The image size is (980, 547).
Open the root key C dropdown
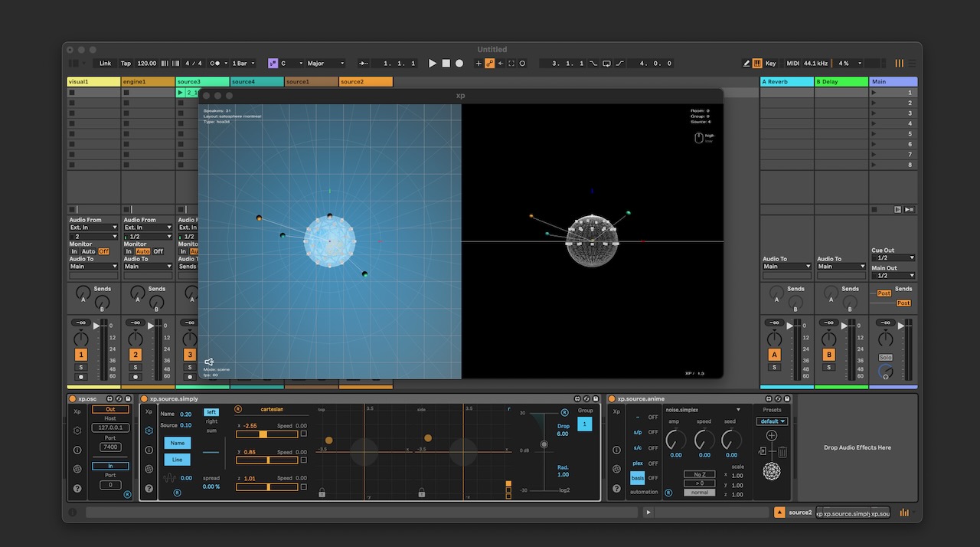[x=292, y=64]
